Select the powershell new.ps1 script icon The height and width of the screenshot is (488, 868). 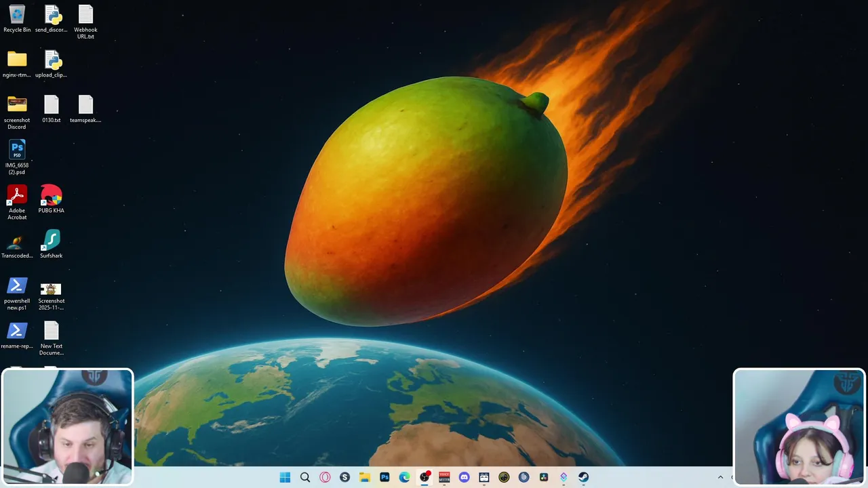tap(17, 293)
